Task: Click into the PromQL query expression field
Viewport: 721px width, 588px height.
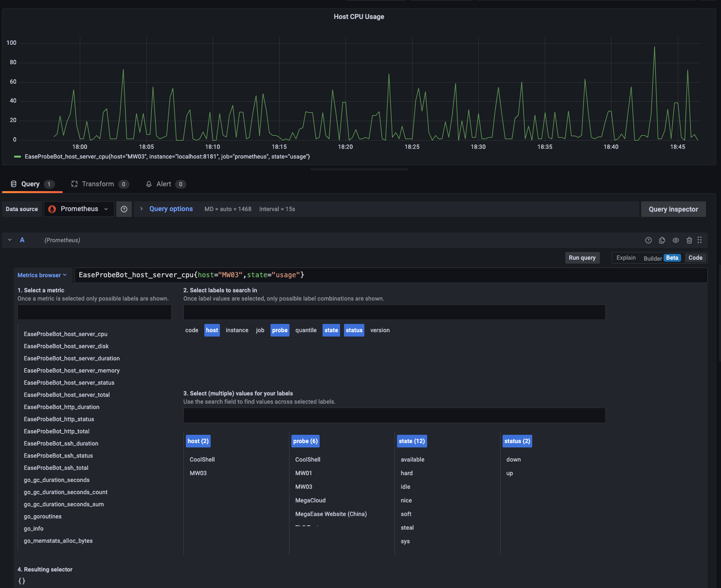Action: (391, 275)
